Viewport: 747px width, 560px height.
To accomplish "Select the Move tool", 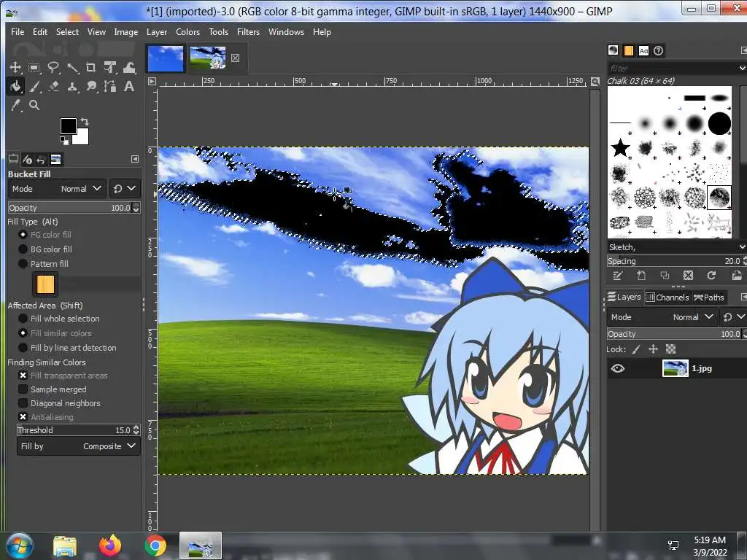I will [15, 68].
